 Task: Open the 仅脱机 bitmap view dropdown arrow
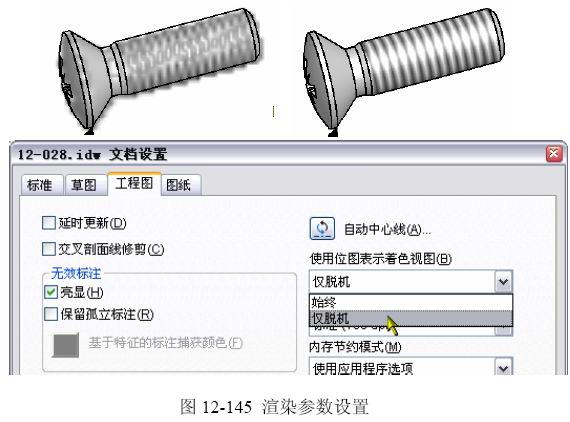point(503,282)
